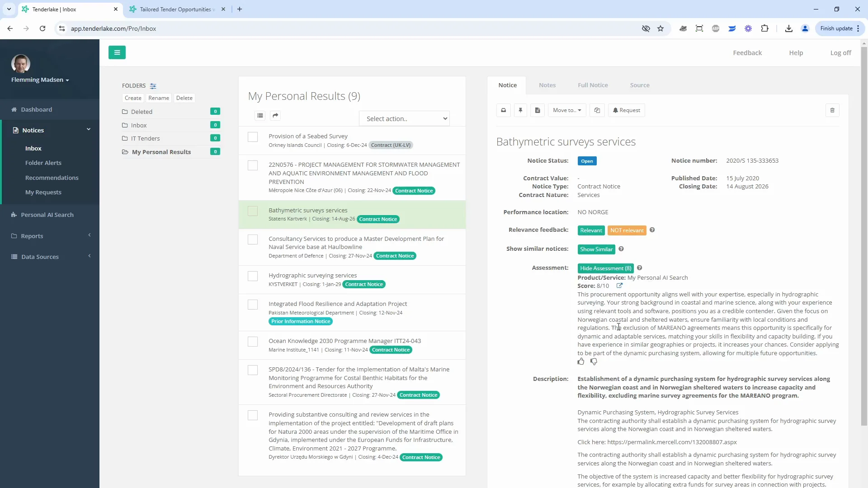Viewport: 868px width, 488px height.
Task: Expand the Move to dropdown
Action: 566,110
